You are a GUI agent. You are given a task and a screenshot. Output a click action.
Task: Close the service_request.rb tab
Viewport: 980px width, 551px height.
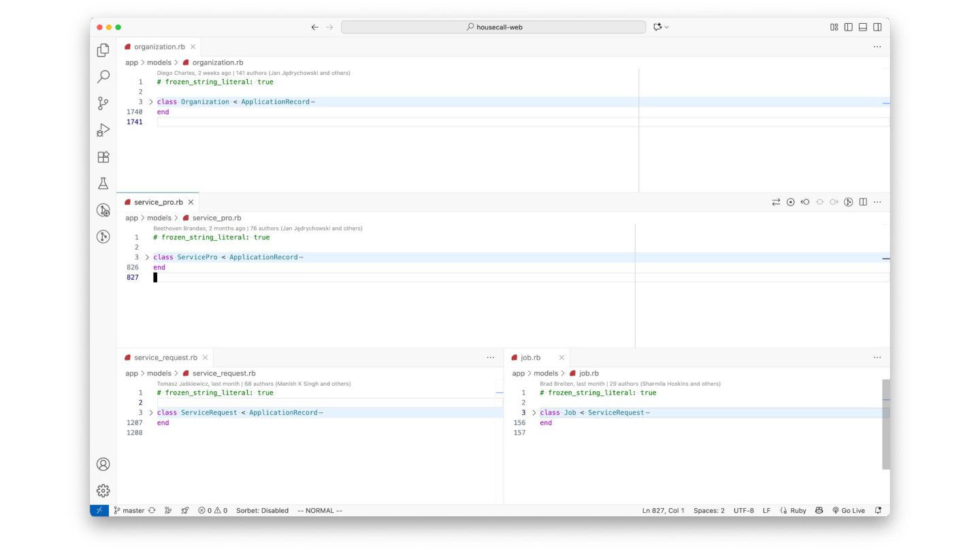(205, 357)
